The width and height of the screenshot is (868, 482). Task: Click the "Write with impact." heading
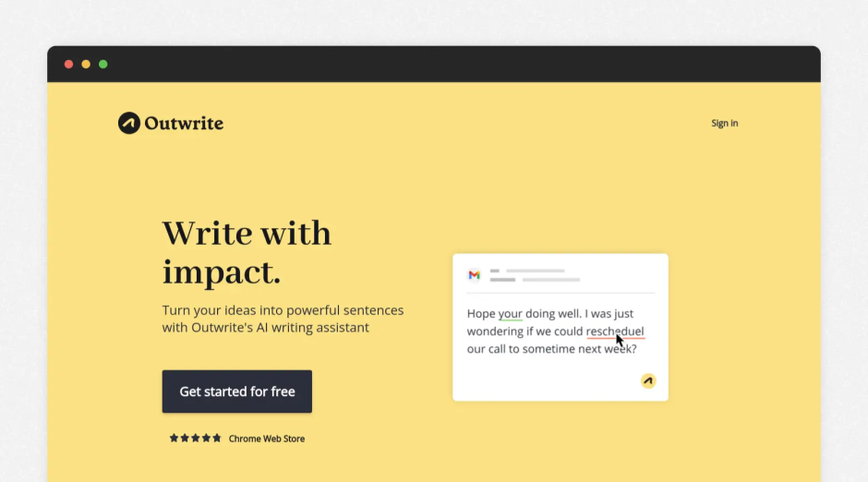246,252
